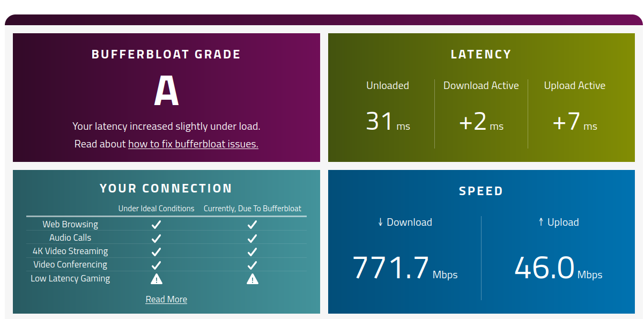The width and height of the screenshot is (644, 319).
Task: Click the large bufferbloat grade A letter
Action: [x=166, y=91]
